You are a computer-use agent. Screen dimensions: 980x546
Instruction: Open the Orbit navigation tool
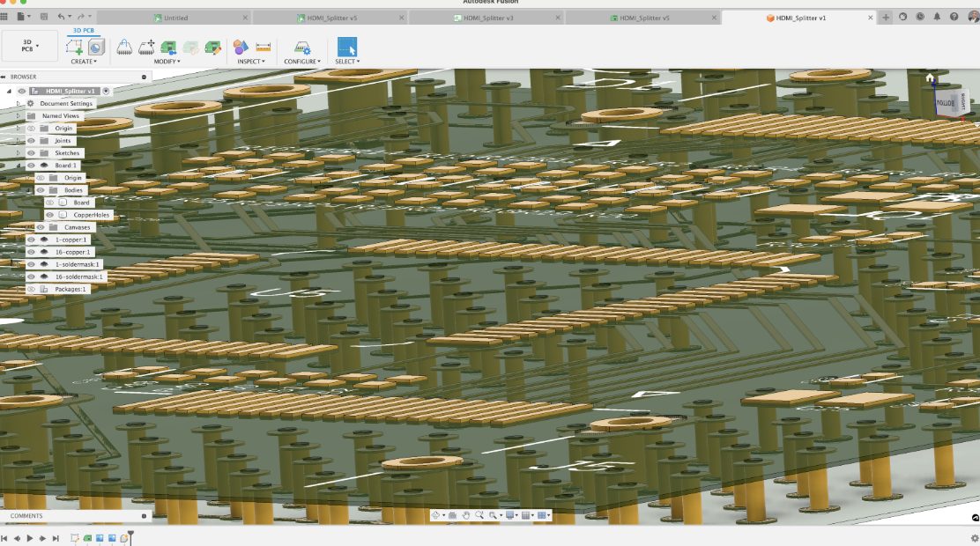point(437,515)
